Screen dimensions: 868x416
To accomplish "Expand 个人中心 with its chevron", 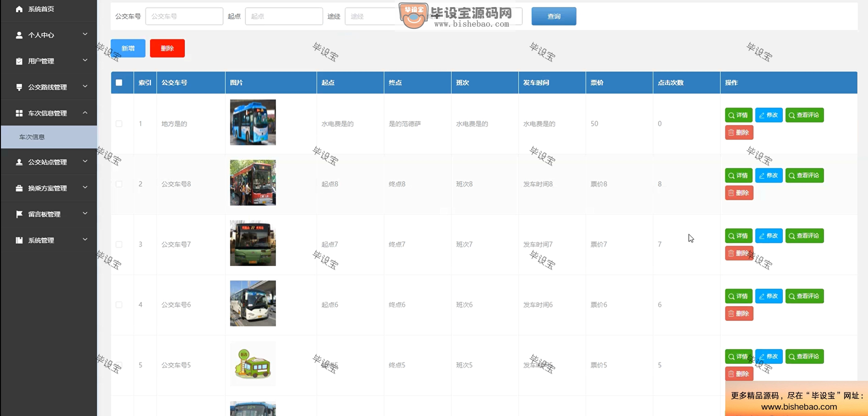I will (85, 34).
